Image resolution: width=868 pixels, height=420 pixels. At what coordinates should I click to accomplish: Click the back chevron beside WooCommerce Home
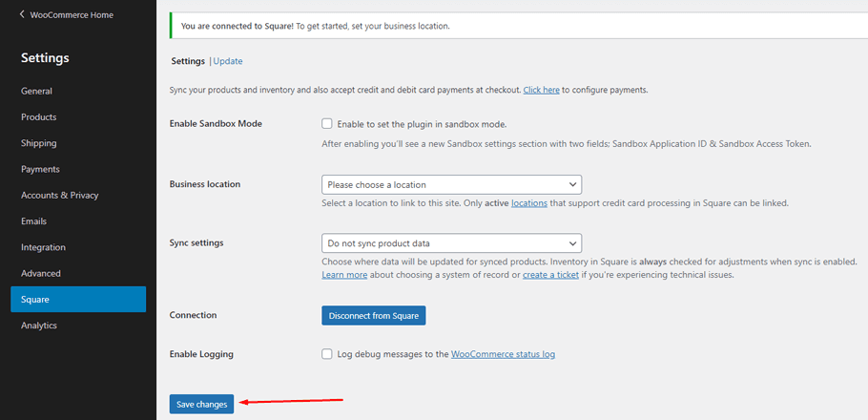22,14
